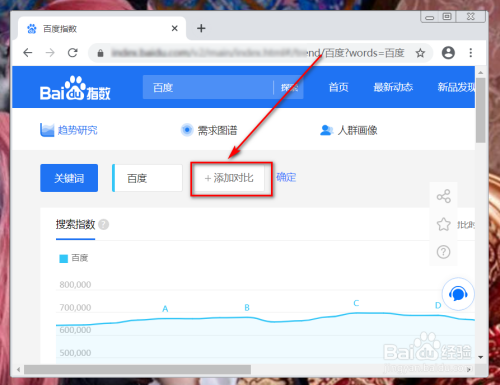Open the Chrome profile avatar
The width and height of the screenshot is (500, 385).
448,53
